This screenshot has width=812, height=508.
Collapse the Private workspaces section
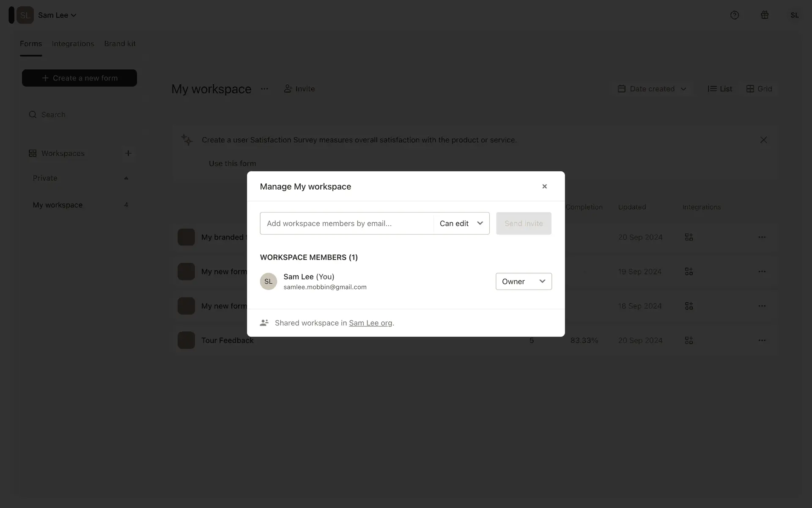[126, 178]
